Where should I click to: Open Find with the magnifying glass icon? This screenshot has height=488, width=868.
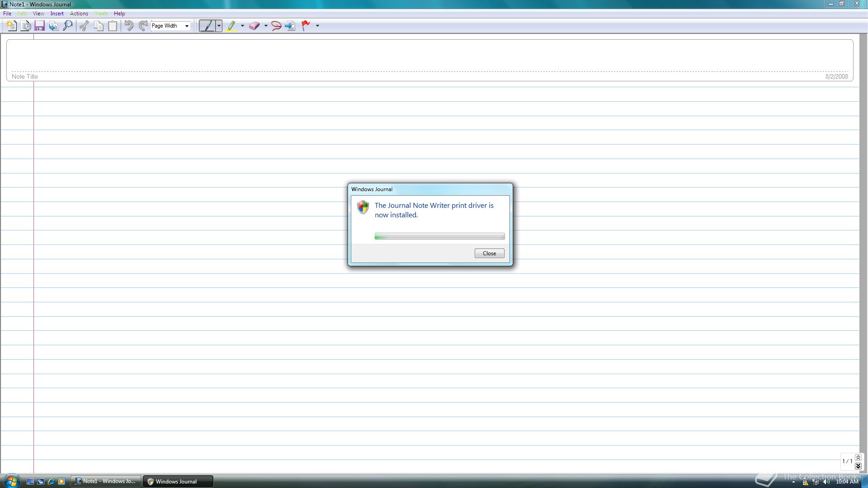[x=67, y=26]
